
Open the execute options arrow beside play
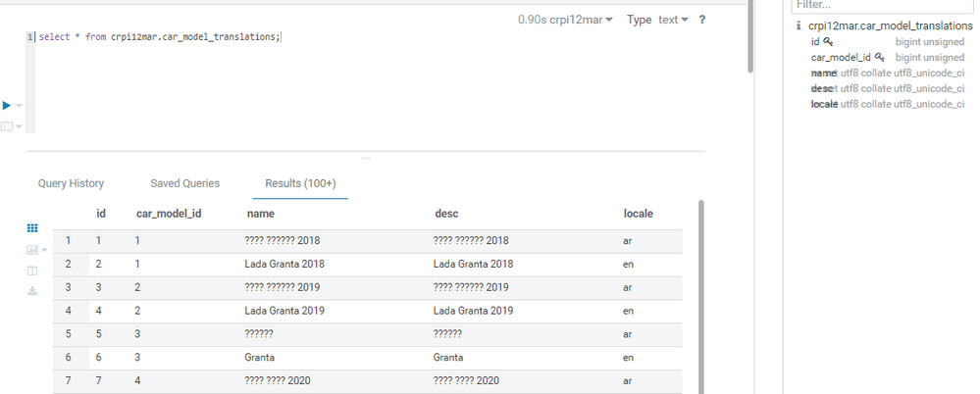[x=20, y=106]
